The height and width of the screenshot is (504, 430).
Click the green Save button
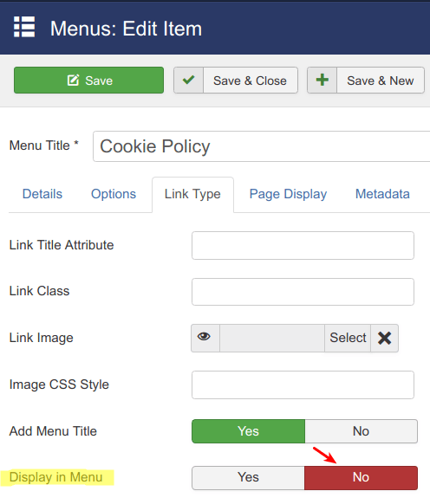coord(88,81)
